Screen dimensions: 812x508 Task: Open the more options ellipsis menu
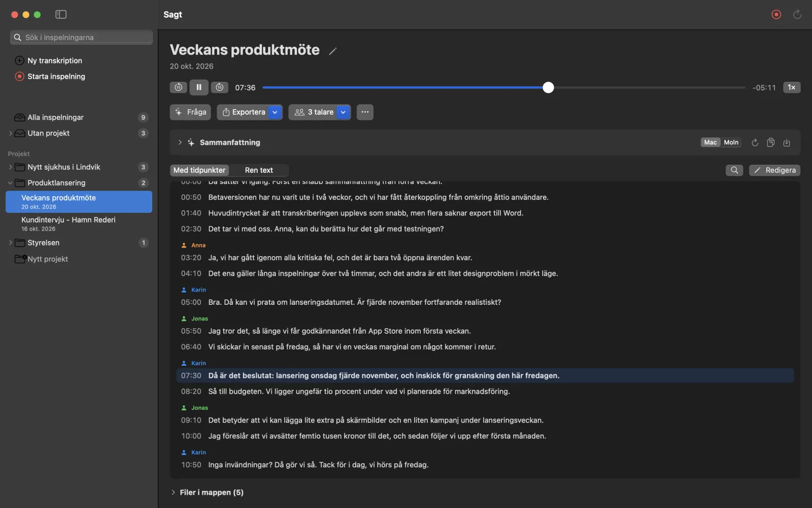click(x=365, y=112)
